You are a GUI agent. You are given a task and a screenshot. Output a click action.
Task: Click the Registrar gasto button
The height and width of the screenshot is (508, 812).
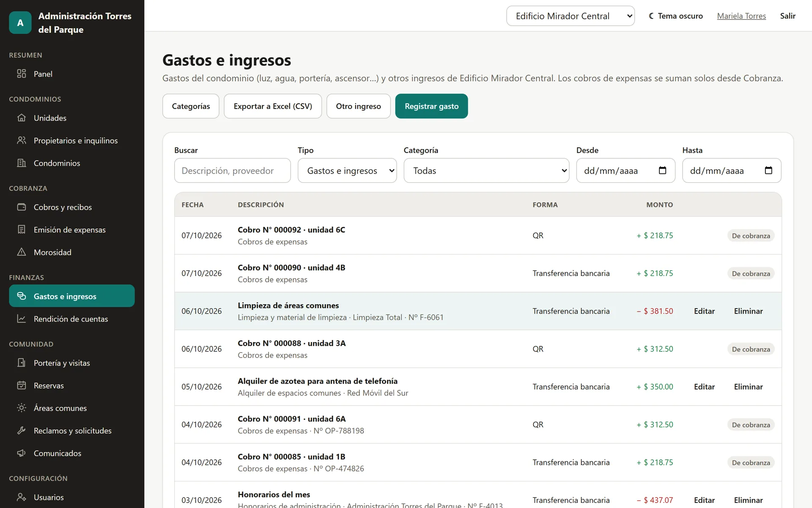pos(431,106)
